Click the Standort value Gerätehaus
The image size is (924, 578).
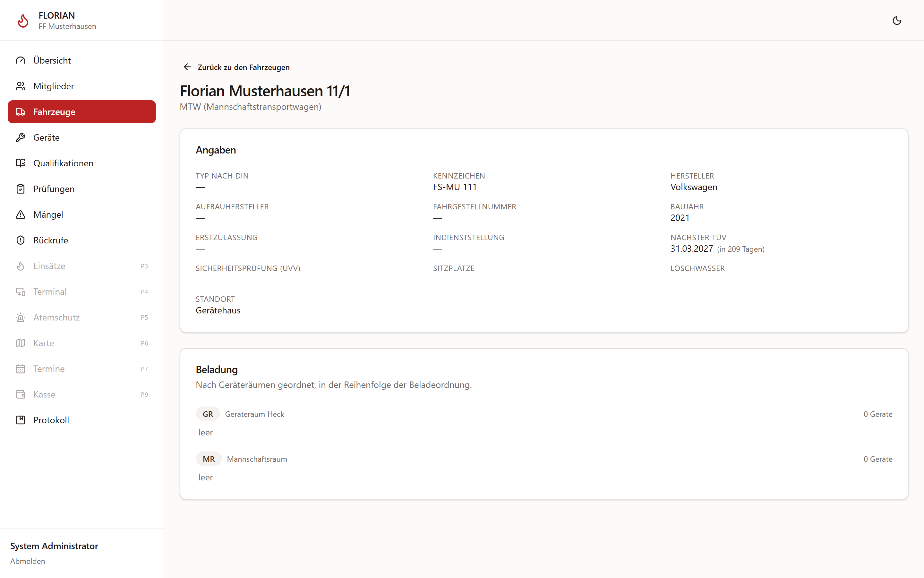218,311
